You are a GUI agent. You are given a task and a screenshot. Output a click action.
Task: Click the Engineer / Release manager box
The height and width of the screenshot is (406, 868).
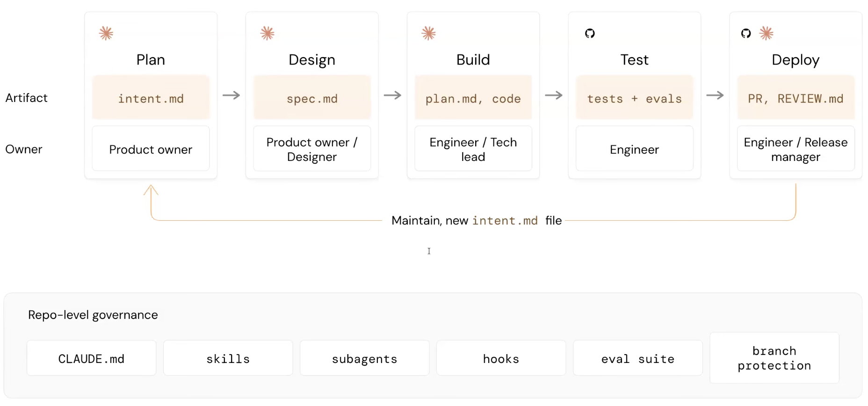pyautogui.click(x=796, y=148)
